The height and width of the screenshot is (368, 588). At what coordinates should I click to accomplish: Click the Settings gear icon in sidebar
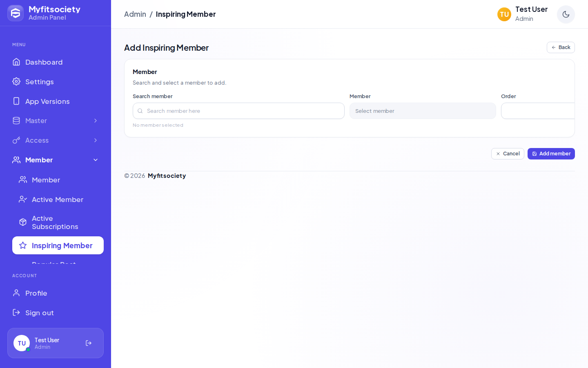pyautogui.click(x=16, y=81)
